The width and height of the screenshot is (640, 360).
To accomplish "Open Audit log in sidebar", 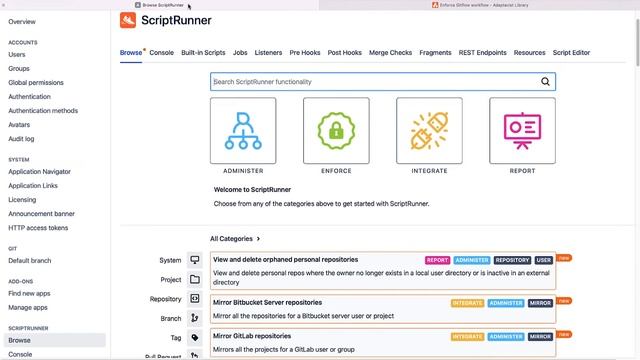I will [21, 139].
